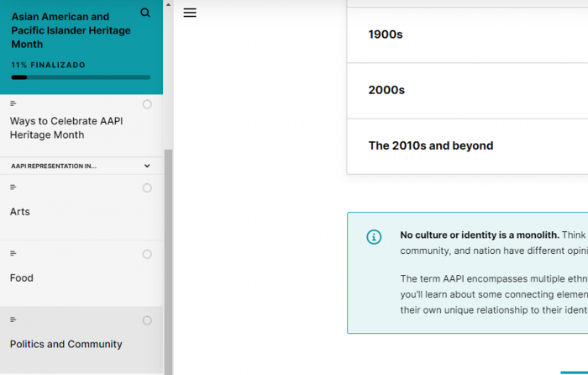
Task: Click the lesson icon above Arts
Action: 13,187
